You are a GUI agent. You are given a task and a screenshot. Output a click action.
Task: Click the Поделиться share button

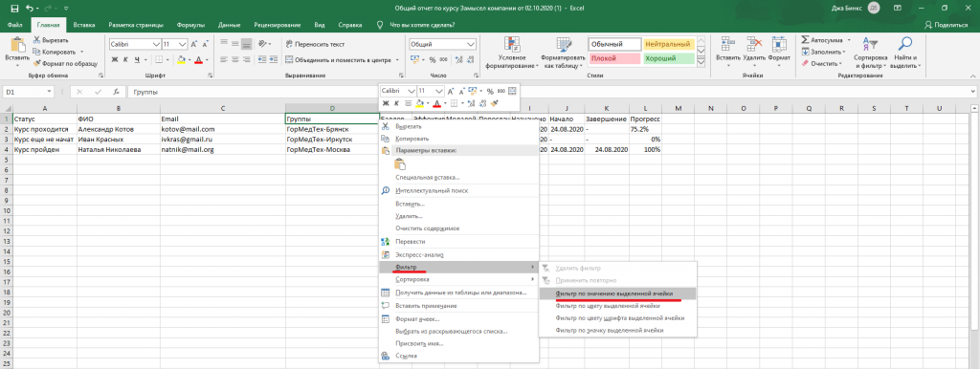(946, 25)
